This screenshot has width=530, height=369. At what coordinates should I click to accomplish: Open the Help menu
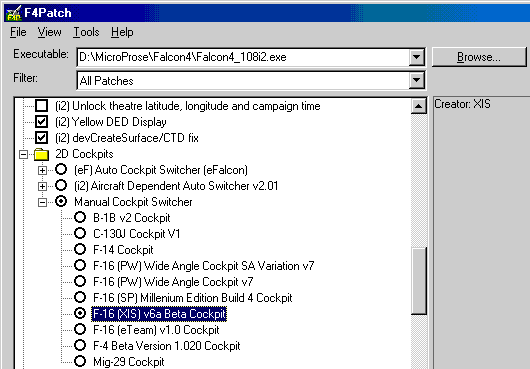[122, 32]
